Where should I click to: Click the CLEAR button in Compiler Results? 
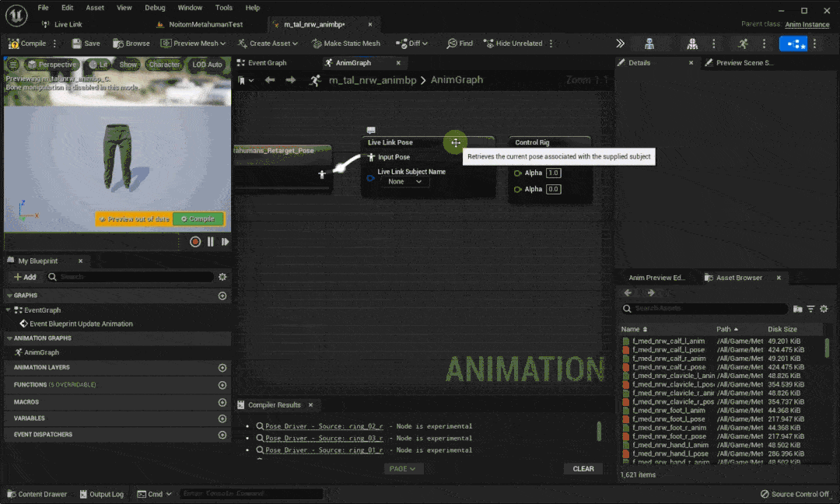click(583, 469)
